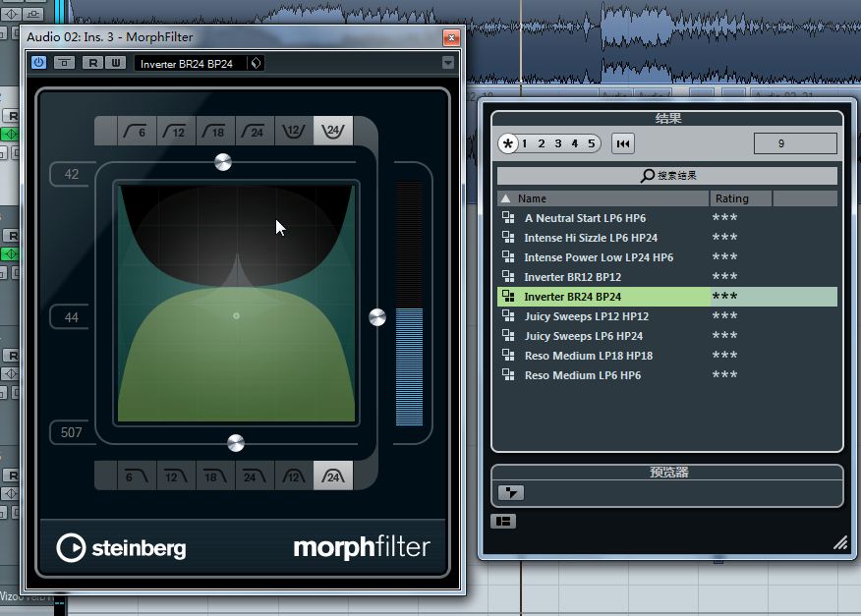Click the morph handle in filter display
861x616 pixels.
(x=236, y=315)
